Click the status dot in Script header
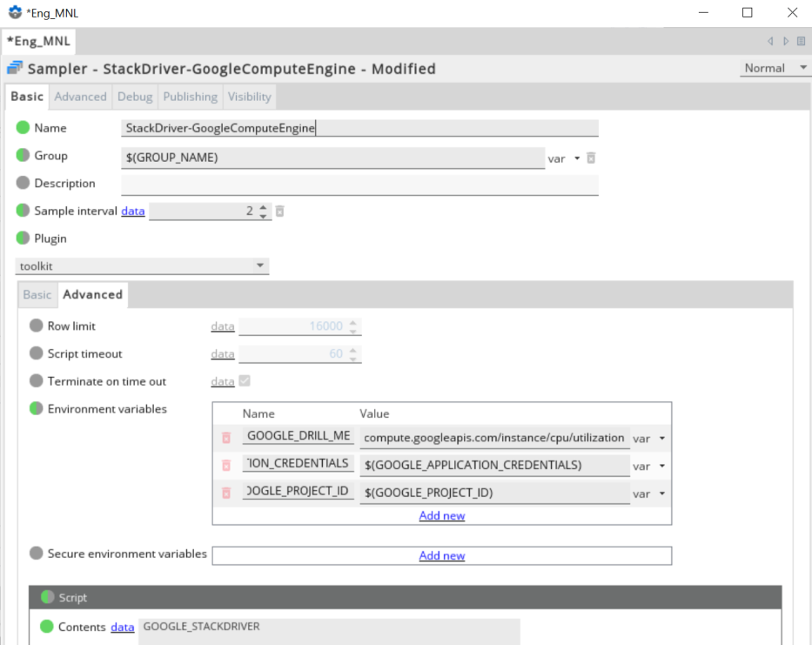Screen dimensions: 812x645 click(47, 597)
